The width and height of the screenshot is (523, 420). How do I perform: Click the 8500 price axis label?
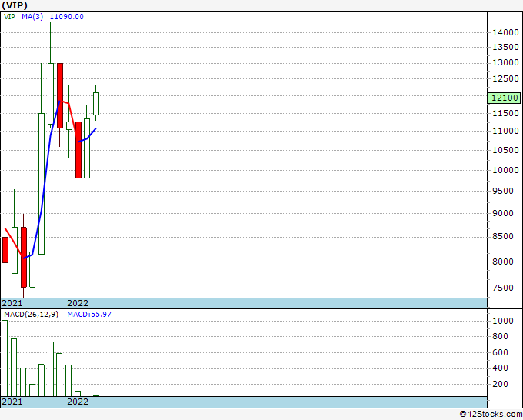point(503,236)
